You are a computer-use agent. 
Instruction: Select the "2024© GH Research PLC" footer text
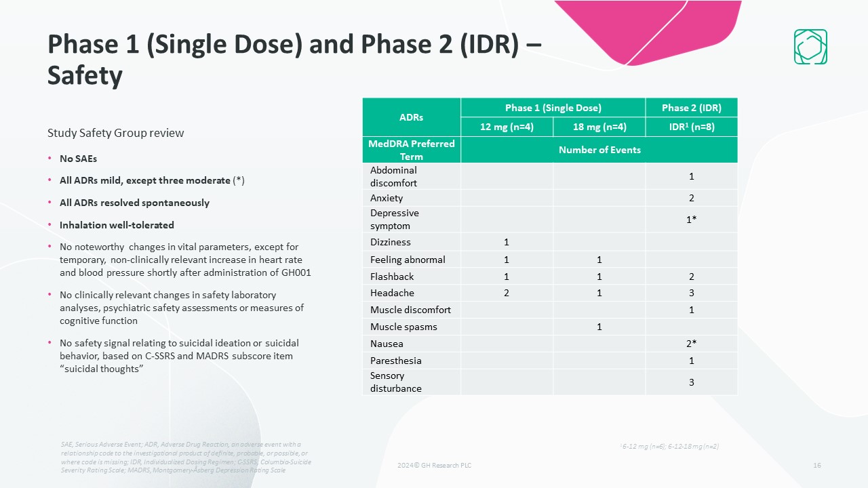[434, 466]
